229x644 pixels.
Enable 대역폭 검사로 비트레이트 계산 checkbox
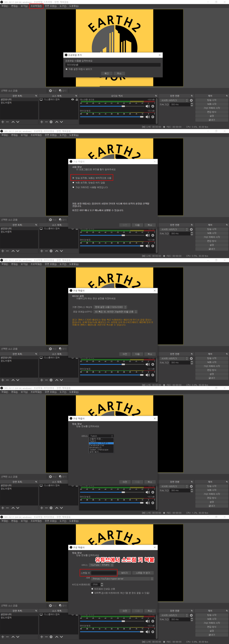click(92, 593)
